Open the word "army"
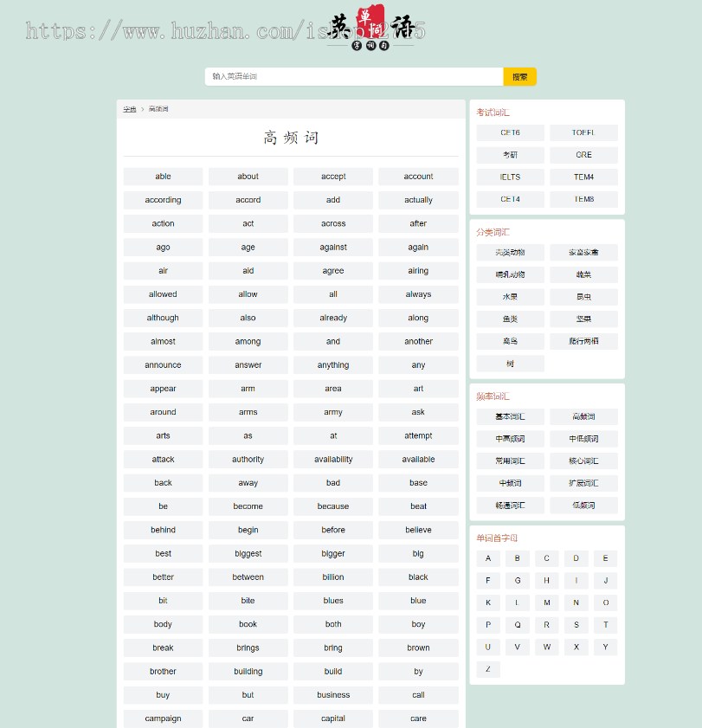Screen dimensions: 702x728 [x=333, y=412]
